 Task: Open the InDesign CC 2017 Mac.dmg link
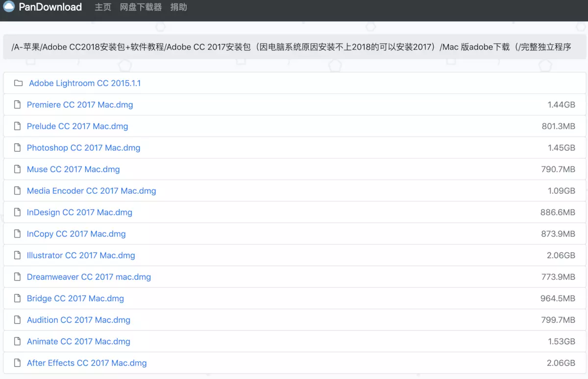tap(79, 213)
